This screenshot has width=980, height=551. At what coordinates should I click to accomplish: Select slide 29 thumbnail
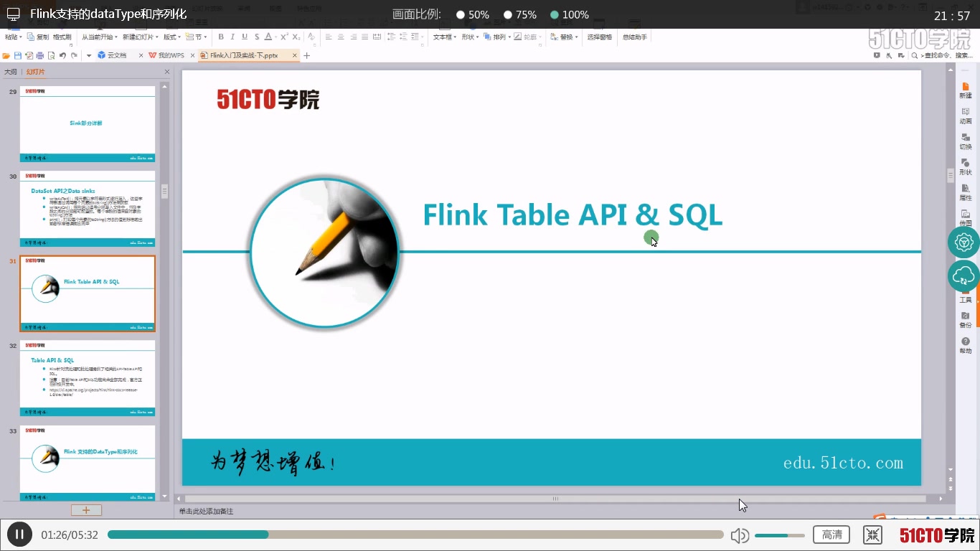coord(88,124)
